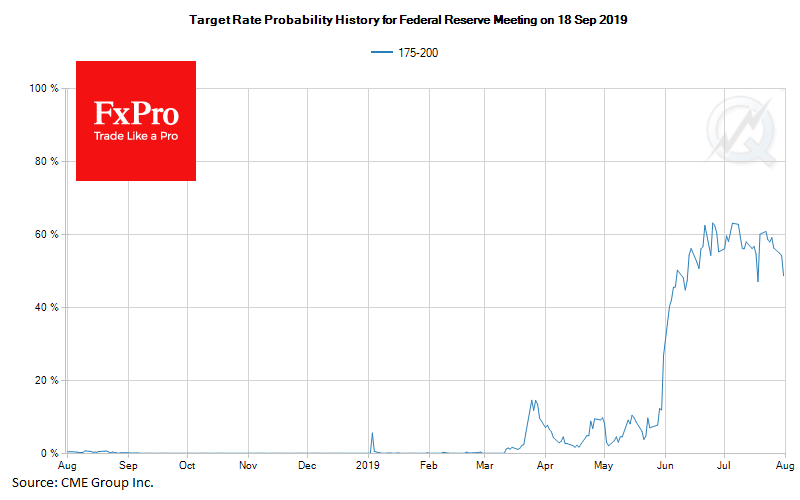Click the FxPro logo text

[x=135, y=110]
